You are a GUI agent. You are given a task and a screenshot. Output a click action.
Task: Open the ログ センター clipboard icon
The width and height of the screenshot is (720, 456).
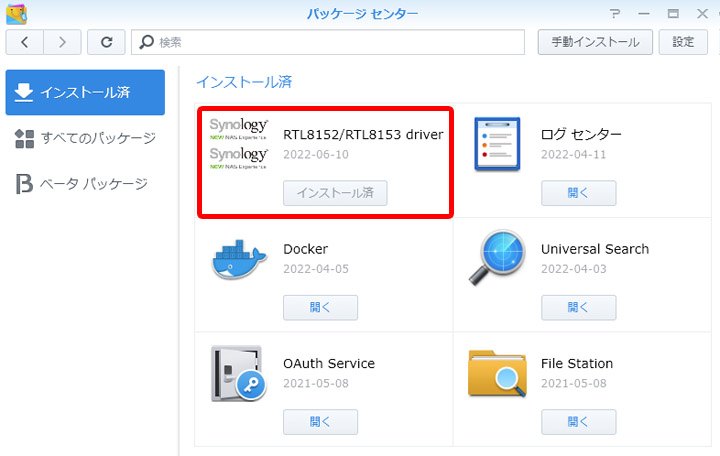point(497,143)
